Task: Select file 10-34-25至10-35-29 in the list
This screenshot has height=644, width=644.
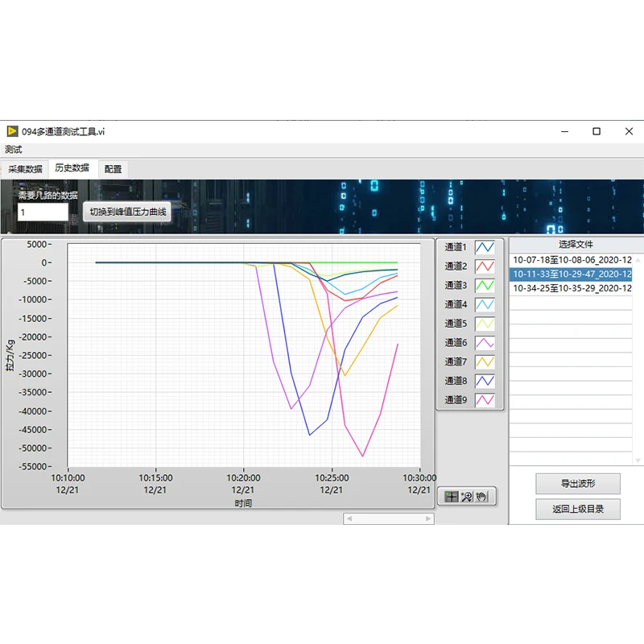Action: (572, 287)
